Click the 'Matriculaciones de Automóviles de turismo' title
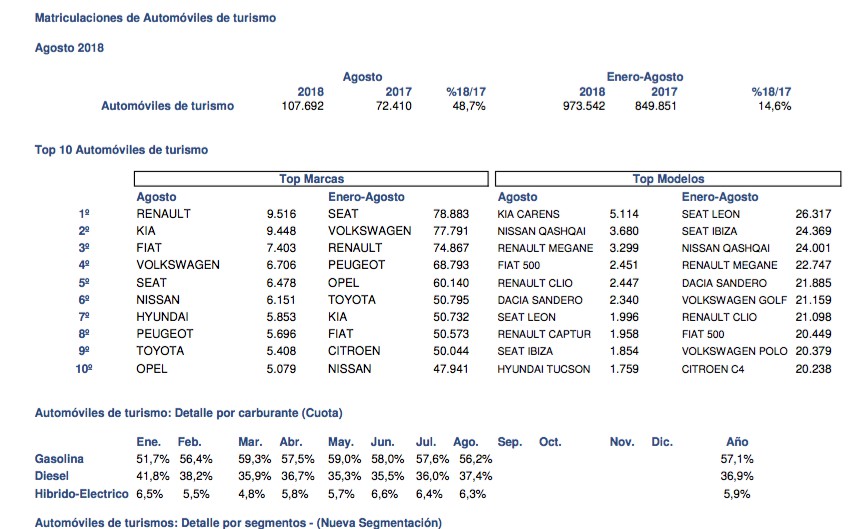Image resolution: width=862 pixels, height=529 pixels. click(155, 18)
